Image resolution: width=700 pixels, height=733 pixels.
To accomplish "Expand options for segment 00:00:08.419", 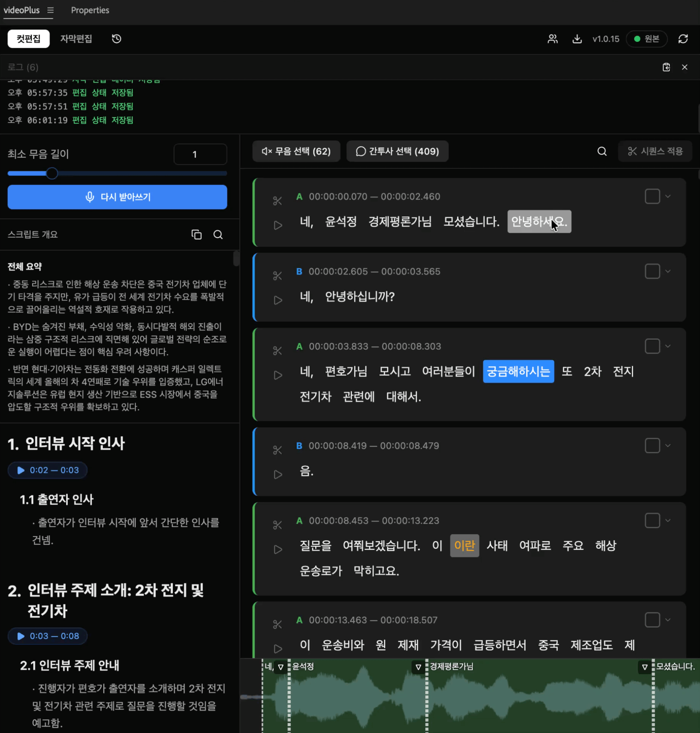I will pyautogui.click(x=668, y=446).
